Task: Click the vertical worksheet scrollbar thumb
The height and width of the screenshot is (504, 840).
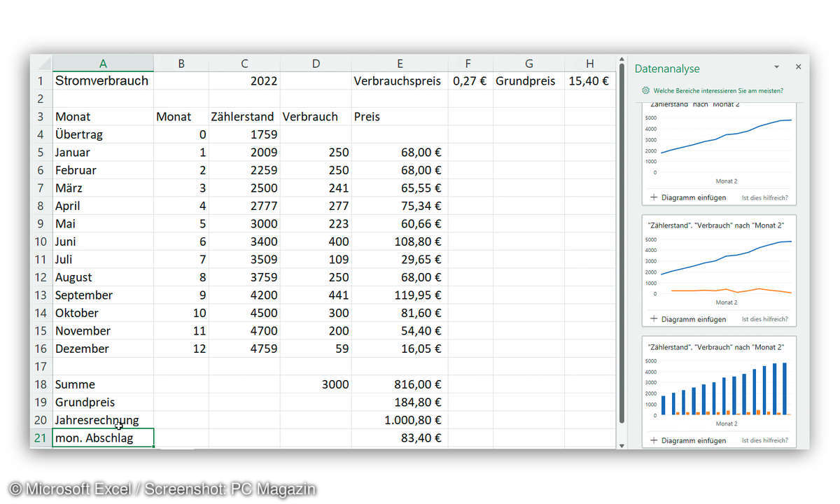Action: point(621,244)
